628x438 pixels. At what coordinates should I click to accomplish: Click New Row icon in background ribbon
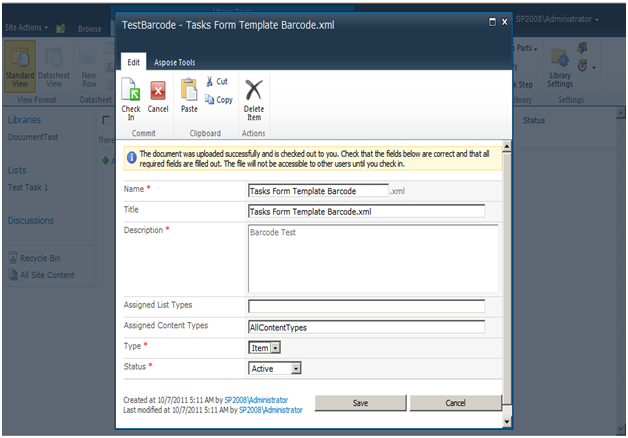point(89,68)
